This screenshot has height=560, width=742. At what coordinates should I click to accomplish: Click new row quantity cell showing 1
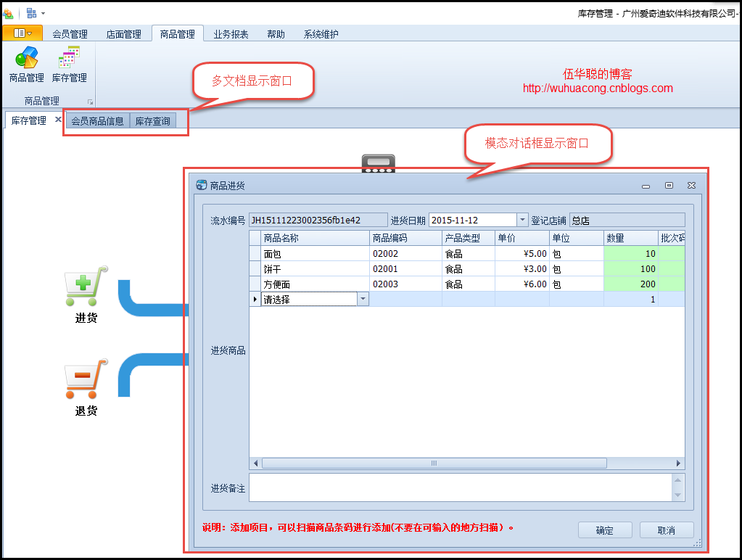coord(631,299)
